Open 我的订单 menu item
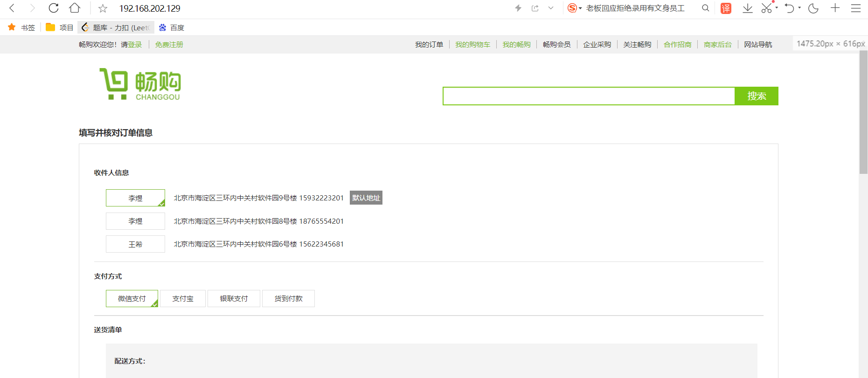 [429, 45]
